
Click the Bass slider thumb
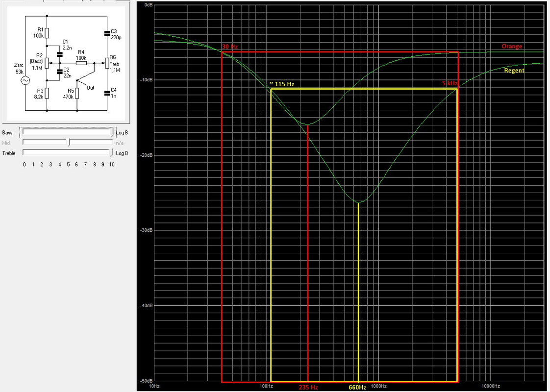click(x=112, y=132)
